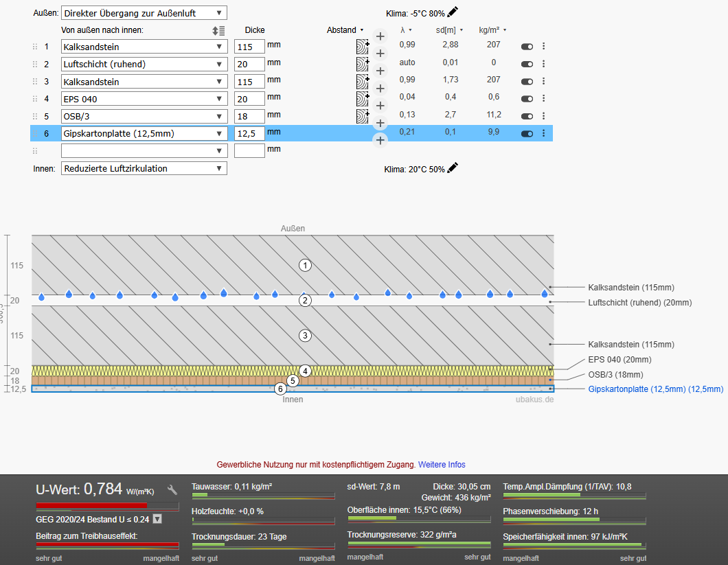
Task: Open three-dot menu for Gipskartonplatte row
Action: tap(544, 133)
